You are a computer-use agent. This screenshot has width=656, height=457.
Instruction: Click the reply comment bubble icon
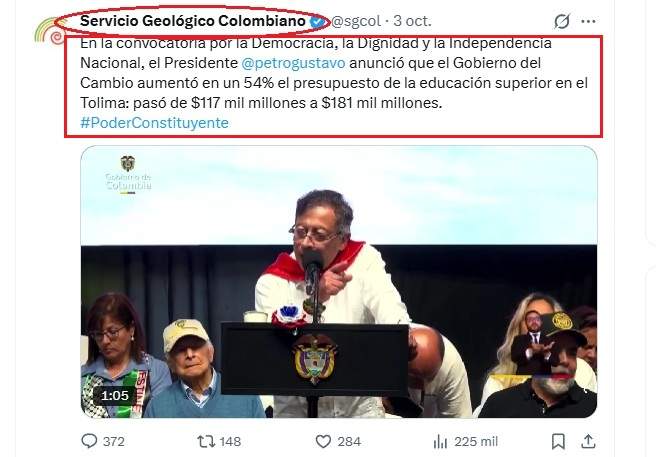coord(89,441)
